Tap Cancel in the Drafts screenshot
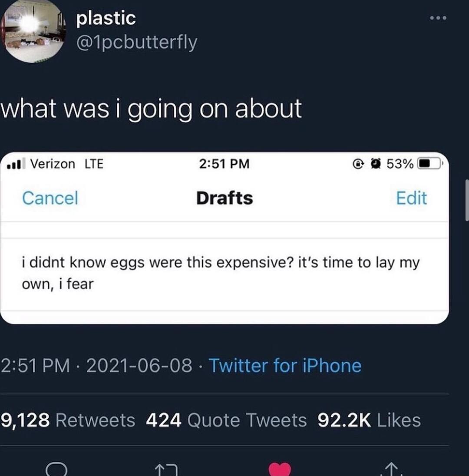The image size is (469, 476). pos(50,198)
